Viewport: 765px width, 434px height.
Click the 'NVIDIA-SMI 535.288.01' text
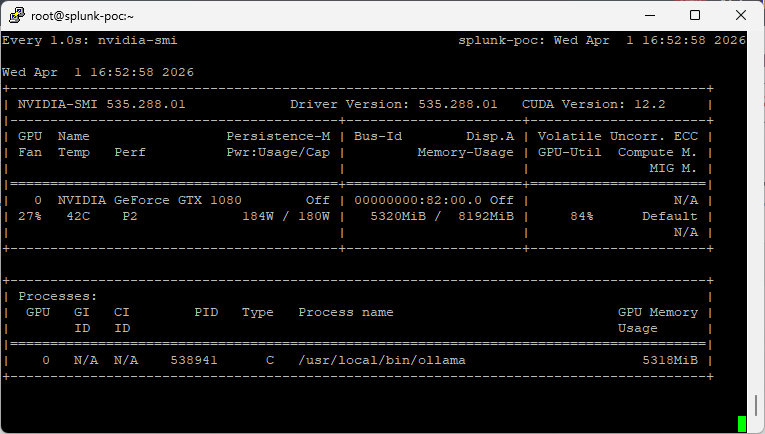pos(101,104)
